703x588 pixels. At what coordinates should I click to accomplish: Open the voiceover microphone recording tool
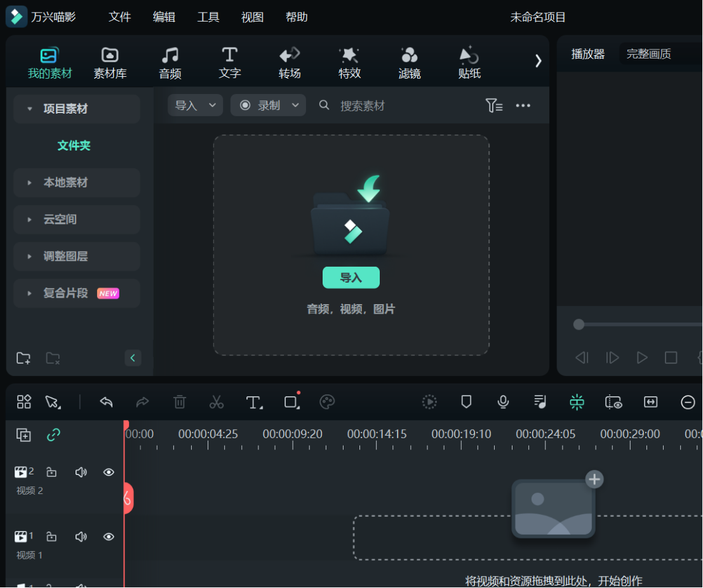point(502,401)
